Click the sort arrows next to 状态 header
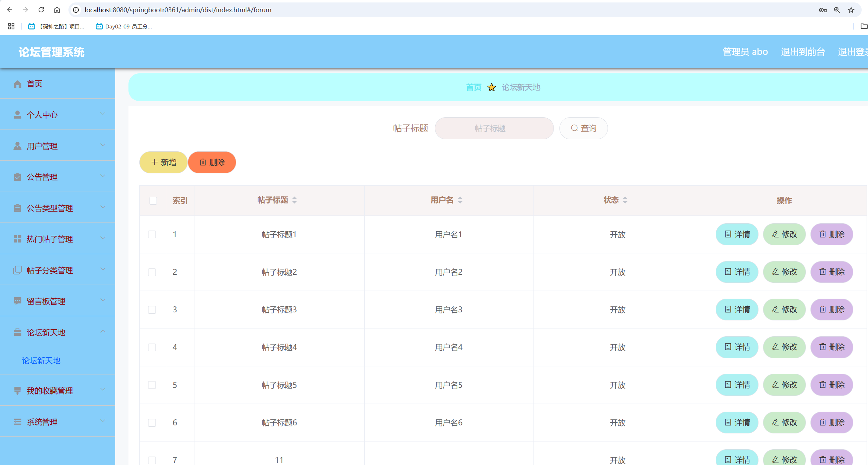 [625, 200]
